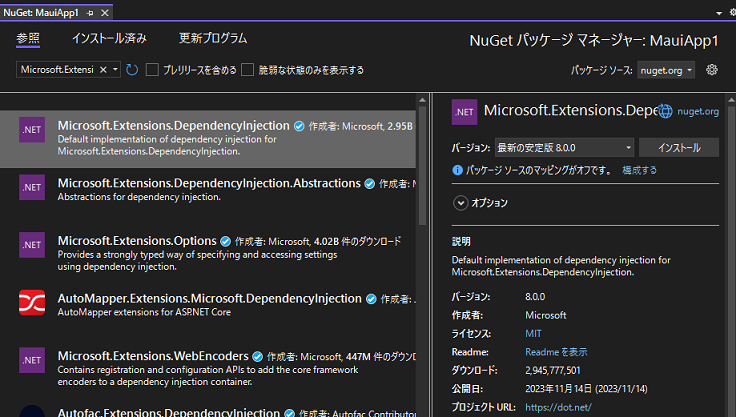Select the AutoMapper package red icon
736x417 pixels.
(32, 302)
